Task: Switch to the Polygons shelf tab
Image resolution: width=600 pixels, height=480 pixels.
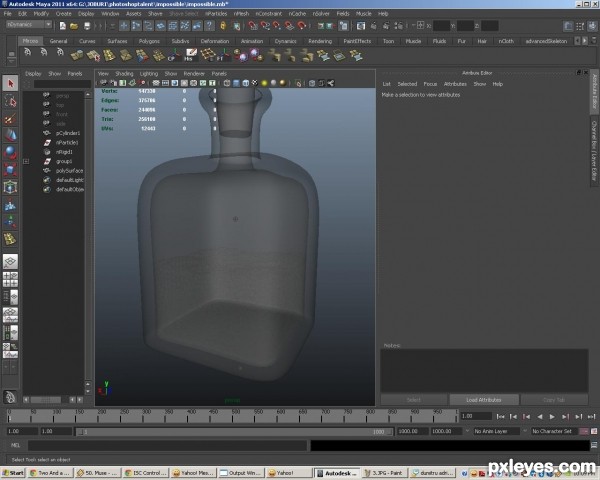Action: click(149, 41)
